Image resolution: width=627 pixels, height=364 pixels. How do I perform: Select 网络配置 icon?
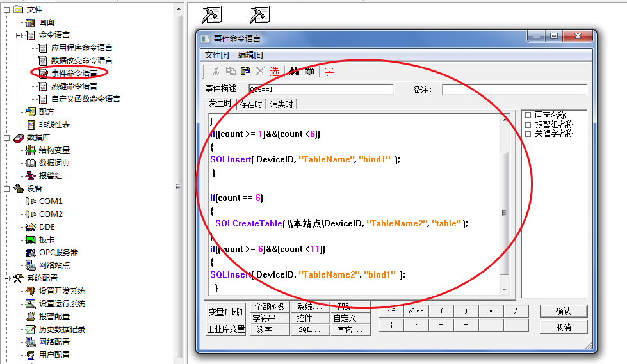coord(30,342)
